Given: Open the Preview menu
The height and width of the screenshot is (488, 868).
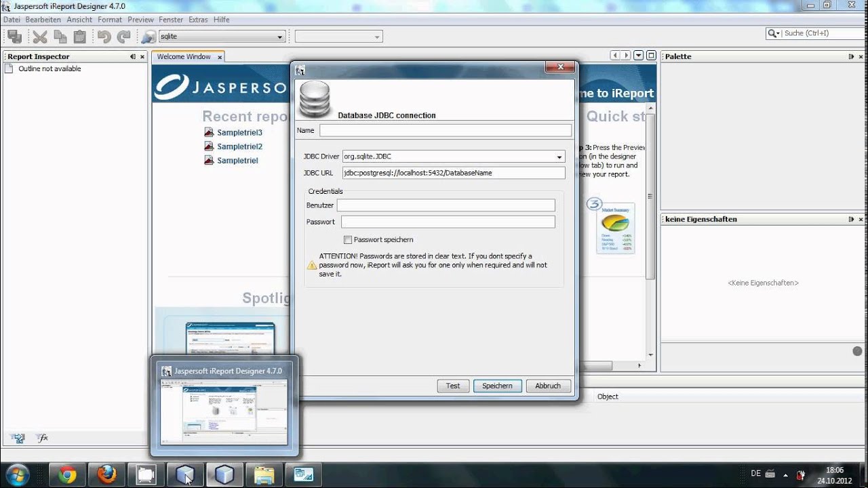Looking at the screenshot, I should (141, 20).
